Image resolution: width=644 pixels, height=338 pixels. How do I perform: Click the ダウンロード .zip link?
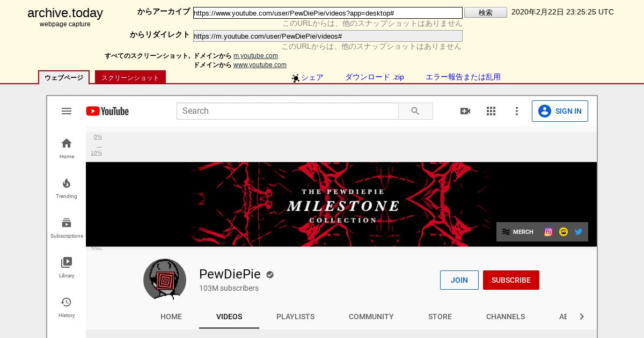pyautogui.click(x=375, y=77)
